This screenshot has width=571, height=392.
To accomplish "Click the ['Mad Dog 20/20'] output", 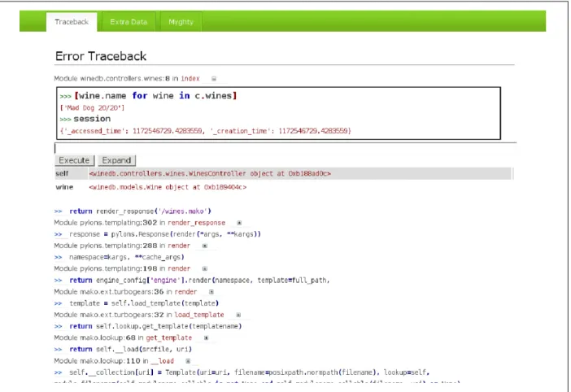I will (92, 107).
